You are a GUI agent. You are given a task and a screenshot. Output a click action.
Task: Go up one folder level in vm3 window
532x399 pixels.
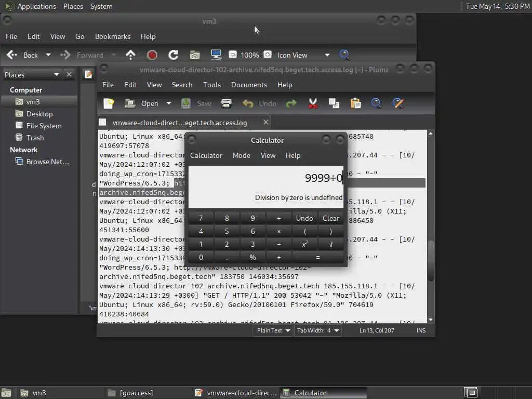coord(130,55)
